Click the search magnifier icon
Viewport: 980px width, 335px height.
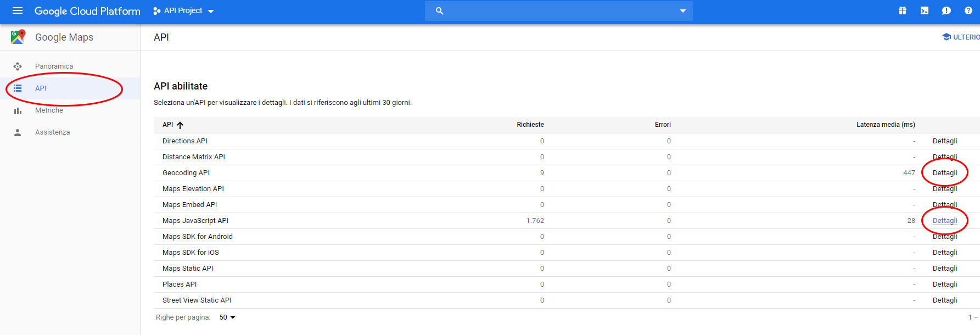[x=439, y=10]
